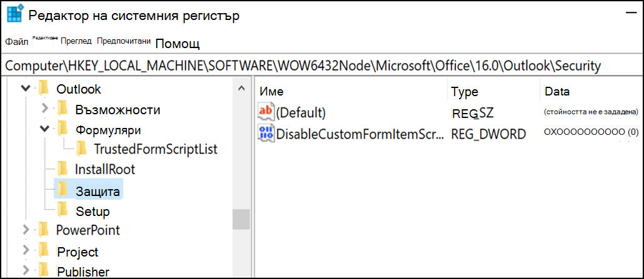
Task: Click the tree scrollbar up arrow
Action: 241,88
